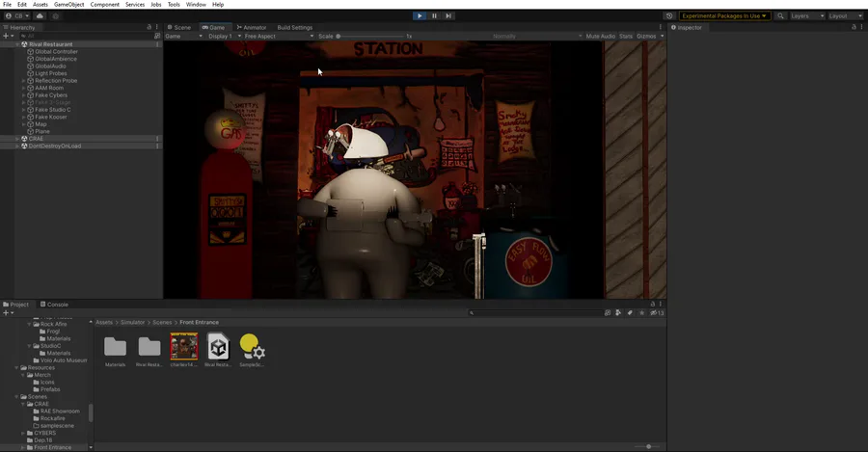Open the GameObject menu
This screenshot has width=868, height=452.
click(68, 5)
